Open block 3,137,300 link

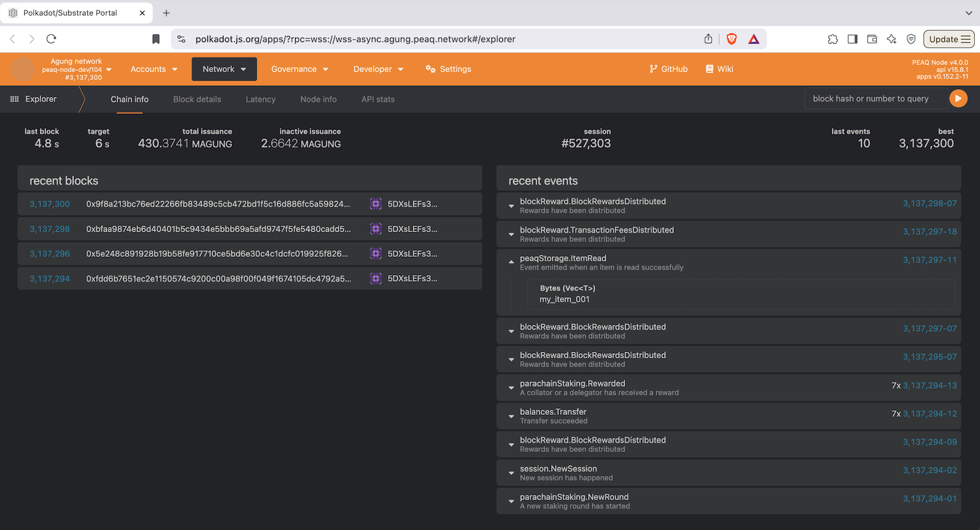pyautogui.click(x=49, y=204)
